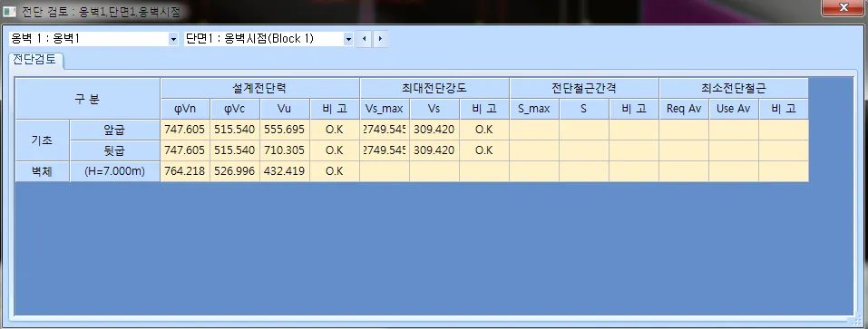The height and width of the screenshot is (329, 868).
Task: Click the Vs_max column header
Action: tap(385, 109)
